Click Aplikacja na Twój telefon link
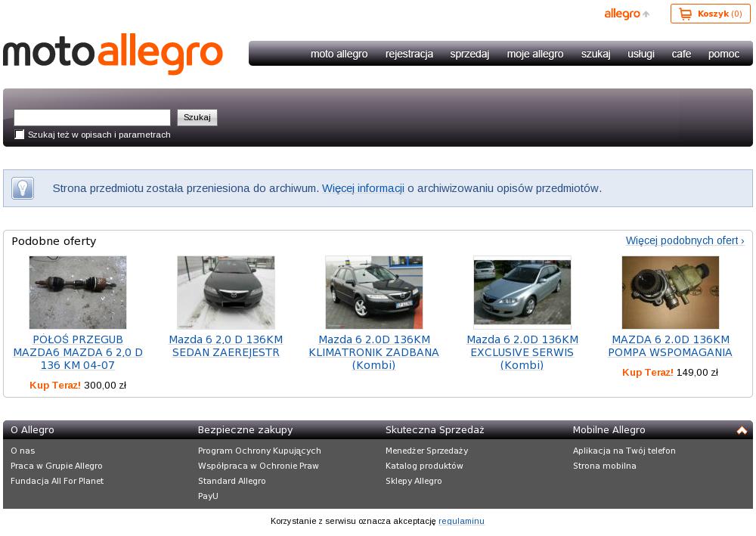Viewport: 756px width, 536px height. [624, 451]
